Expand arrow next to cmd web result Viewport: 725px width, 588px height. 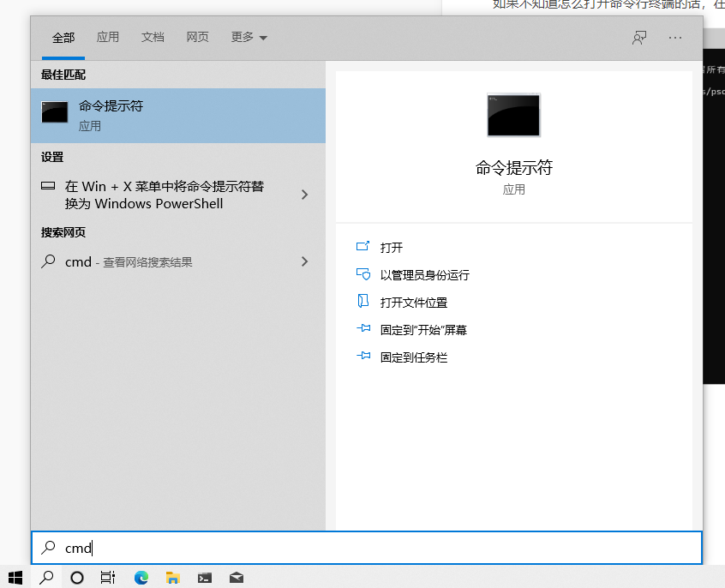305,261
